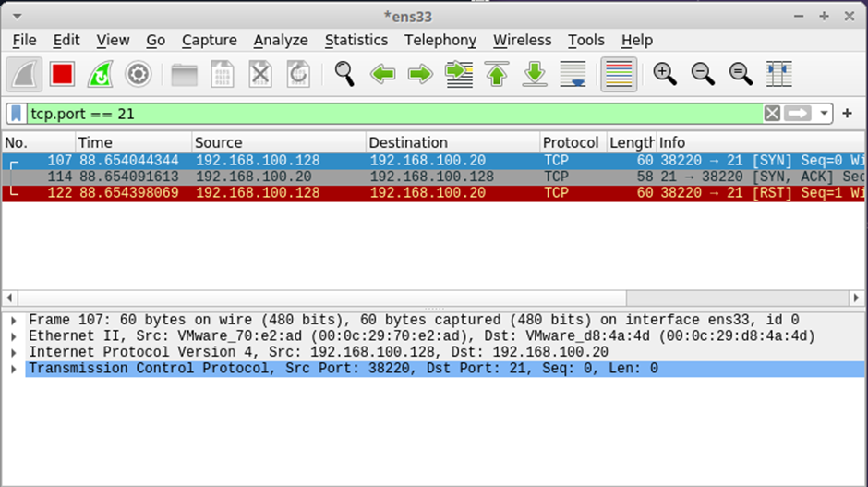This screenshot has height=487, width=868.
Task: Open the Edit menu
Action: pos(66,40)
